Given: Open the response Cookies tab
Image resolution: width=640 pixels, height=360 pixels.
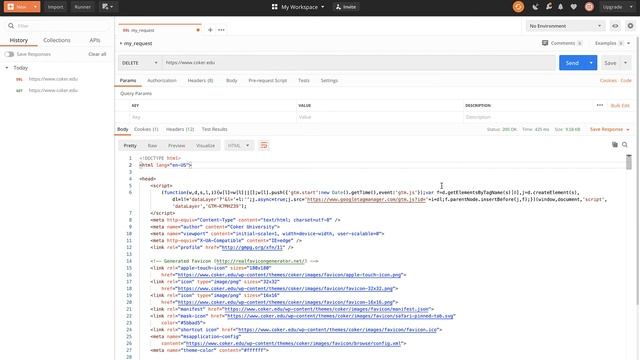Looking at the screenshot, I should (146, 129).
